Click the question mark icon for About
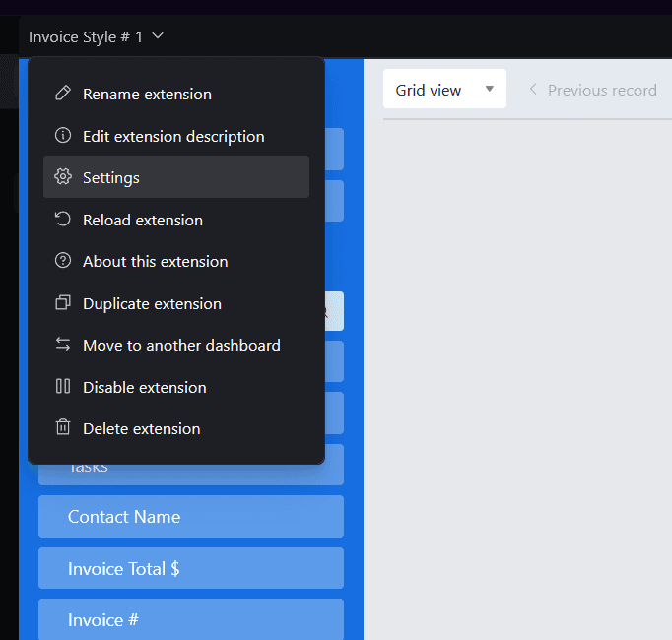The height and width of the screenshot is (640, 672). (63, 261)
